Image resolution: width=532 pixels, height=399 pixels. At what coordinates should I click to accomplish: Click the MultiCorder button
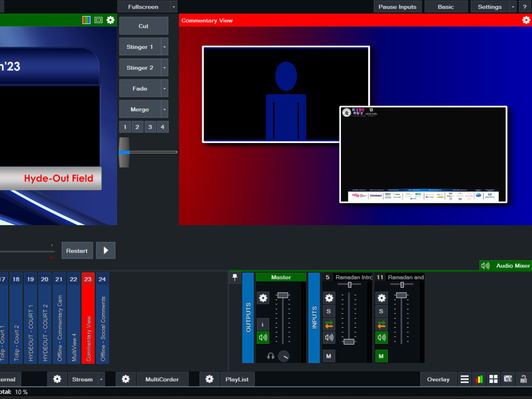[162, 379]
